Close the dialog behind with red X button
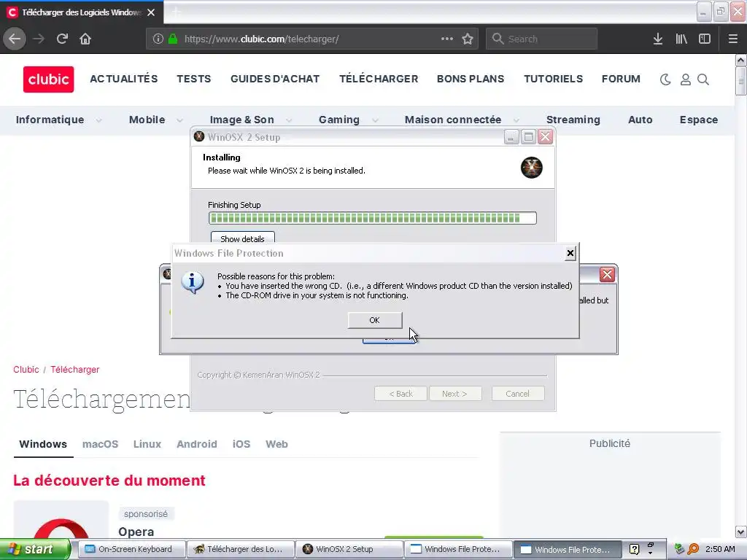The width and height of the screenshot is (747, 560). tap(607, 274)
